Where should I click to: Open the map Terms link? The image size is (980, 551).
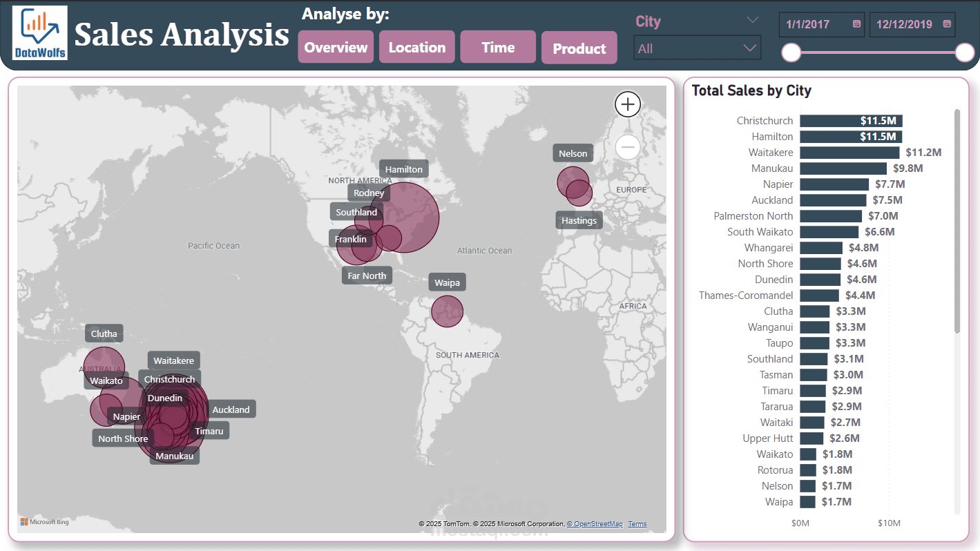coord(637,524)
